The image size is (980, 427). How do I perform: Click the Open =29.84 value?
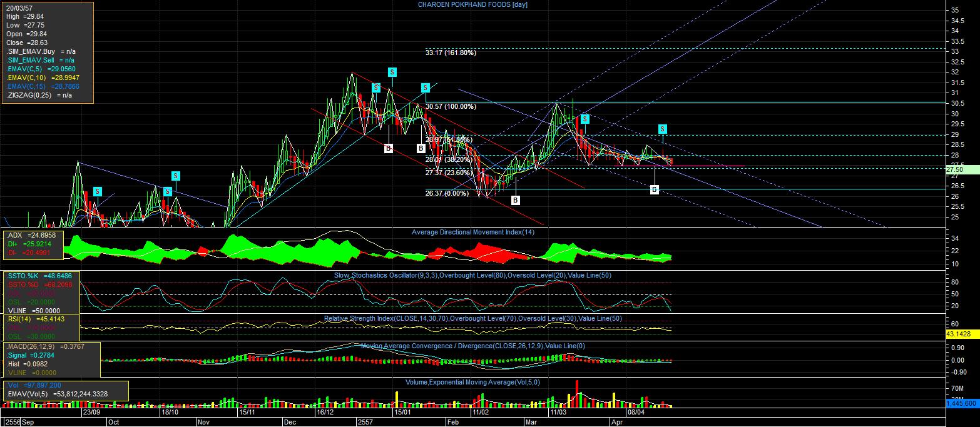(x=26, y=34)
